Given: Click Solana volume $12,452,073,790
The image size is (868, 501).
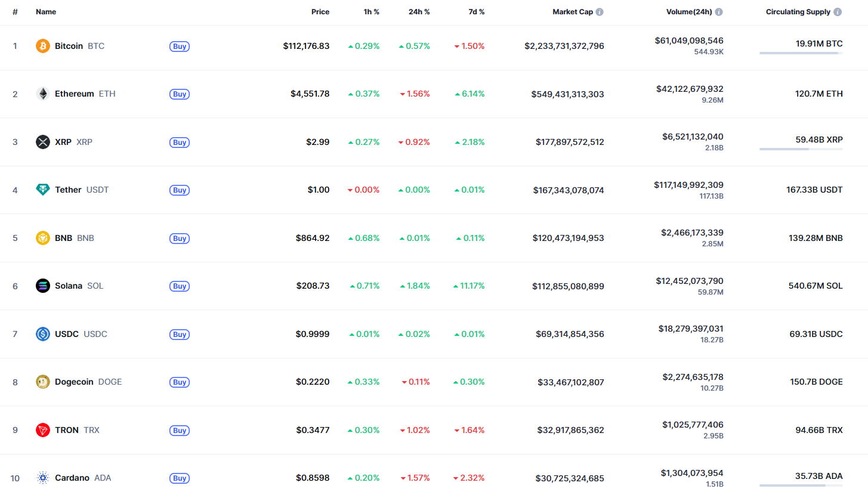Looking at the screenshot, I should pos(691,281).
